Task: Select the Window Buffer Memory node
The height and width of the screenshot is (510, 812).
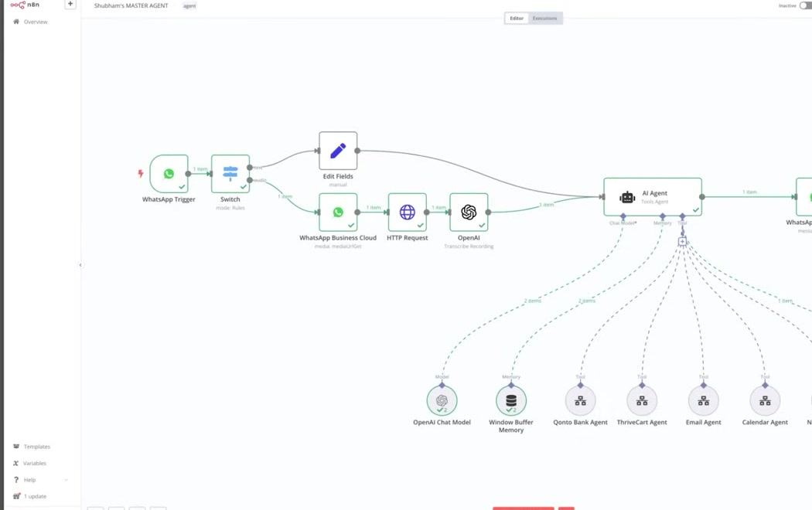Action: click(510, 400)
